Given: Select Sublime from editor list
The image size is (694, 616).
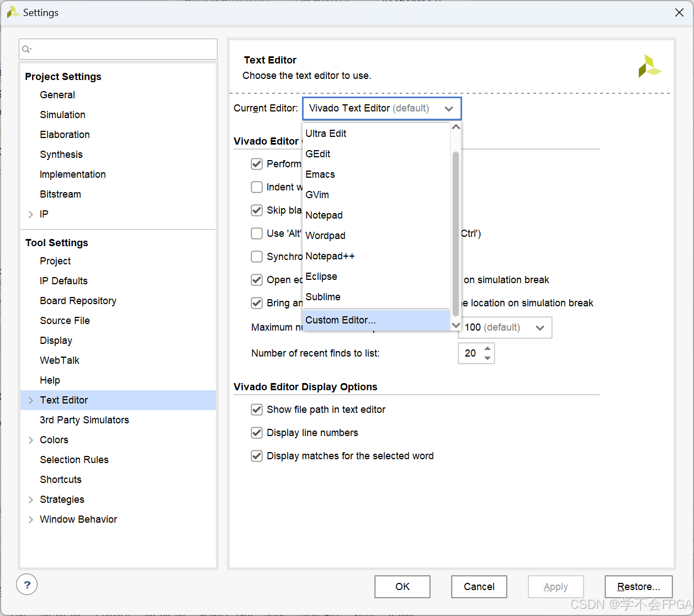Looking at the screenshot, I should [x=377, y=297].
